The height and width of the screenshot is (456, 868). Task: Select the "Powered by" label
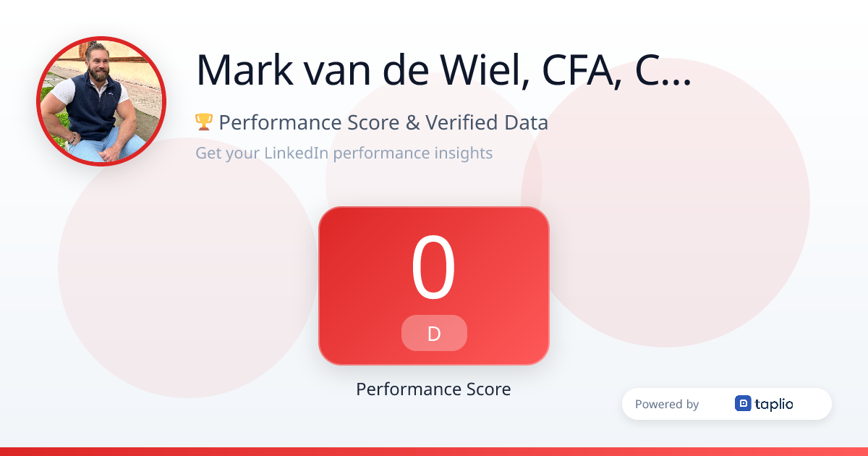coord(666,404)
